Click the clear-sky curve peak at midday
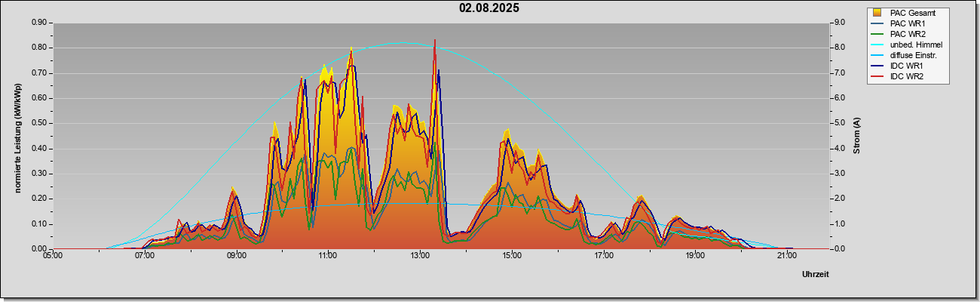980x302 pixels. (x=401, y=43)
